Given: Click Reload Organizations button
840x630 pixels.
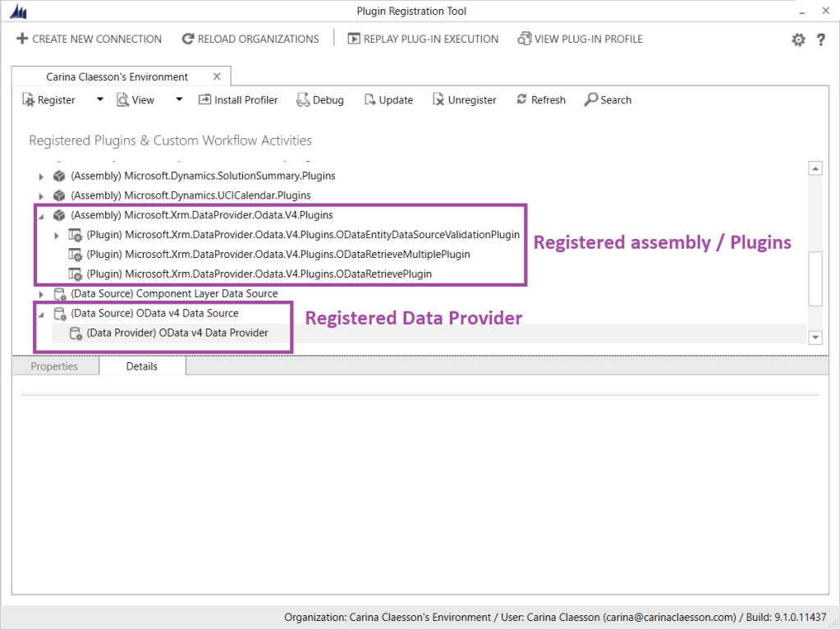Looking at the screenshot, I should (250, 39).
